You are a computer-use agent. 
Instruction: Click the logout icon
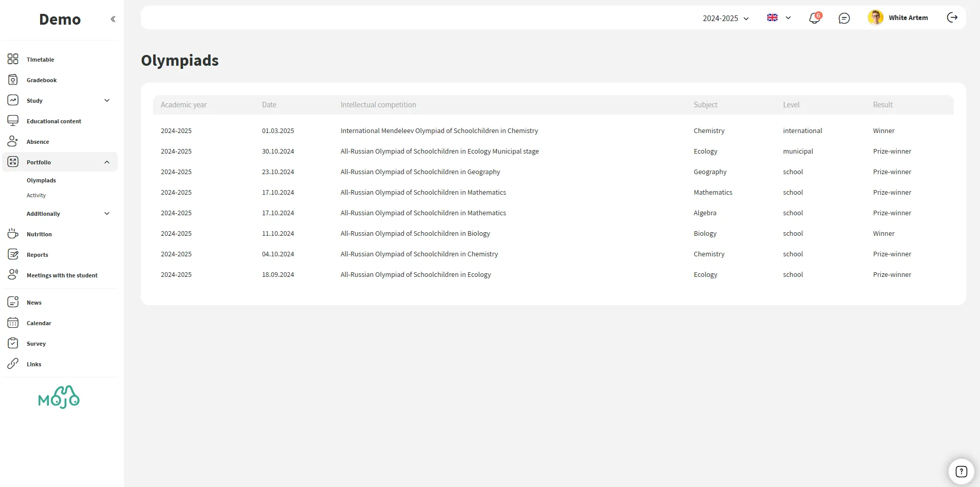952,17
